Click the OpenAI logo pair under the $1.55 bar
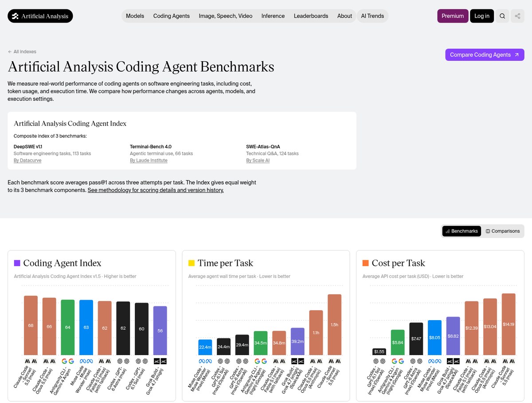Screen dimensions: 532x403 [379, 361]
